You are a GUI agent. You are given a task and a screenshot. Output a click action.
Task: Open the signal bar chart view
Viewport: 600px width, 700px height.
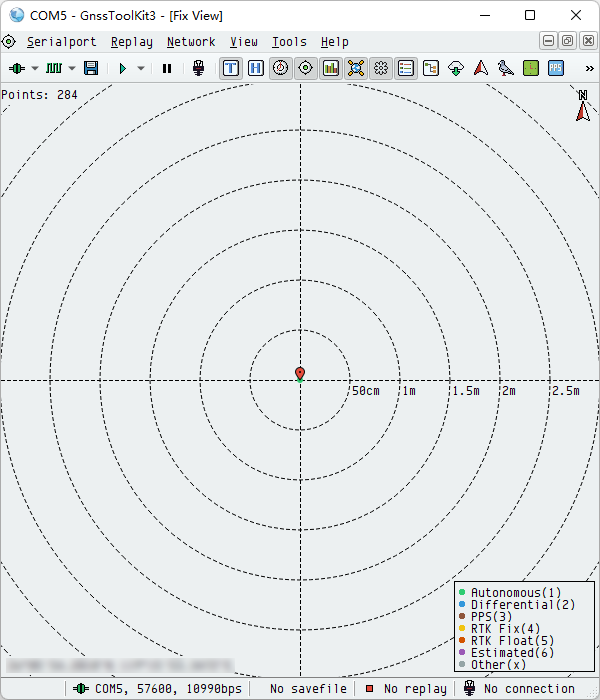pos(331,68)
